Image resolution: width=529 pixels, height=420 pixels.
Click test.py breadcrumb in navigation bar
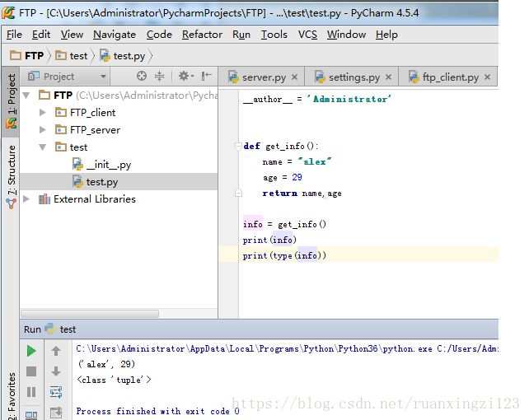pyautogui.click(x=123, y=56)
